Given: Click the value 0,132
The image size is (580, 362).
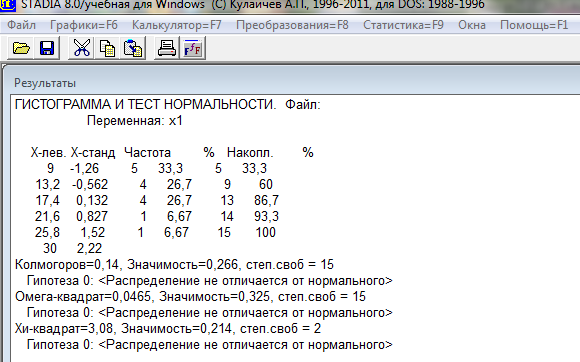Looking at the screenshot, I should [92, 200].
